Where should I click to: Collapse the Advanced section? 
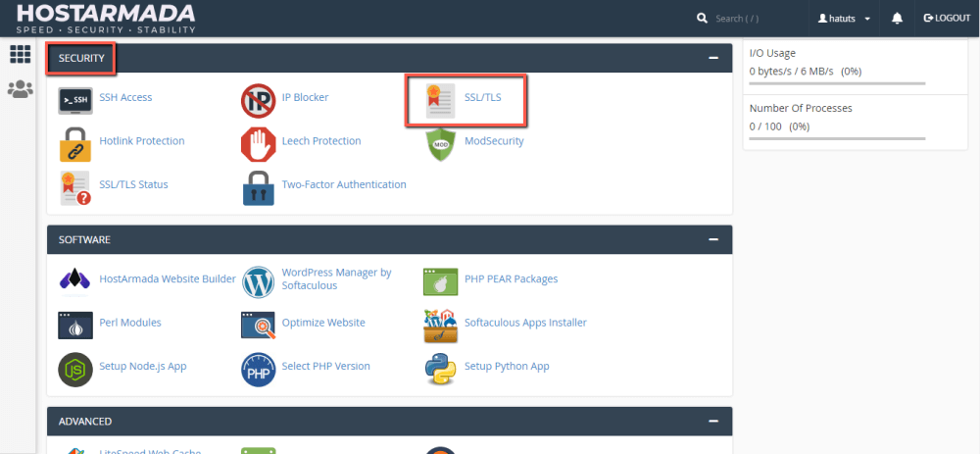[713, 421]
